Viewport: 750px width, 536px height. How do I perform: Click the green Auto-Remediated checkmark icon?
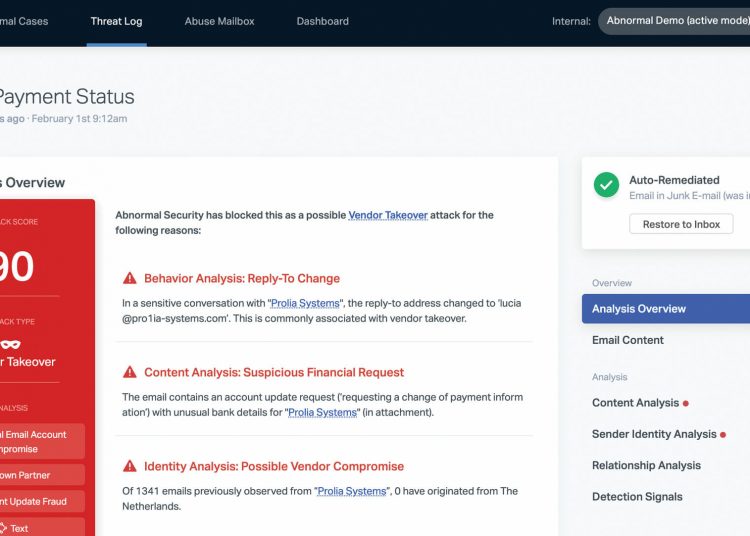606,185
